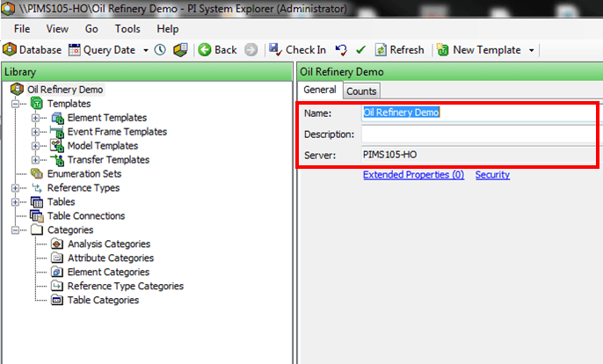The width and height of the screenshot is (603, 364).
Task: Click the green Back arrow icon
Action: tap(205, 49)
